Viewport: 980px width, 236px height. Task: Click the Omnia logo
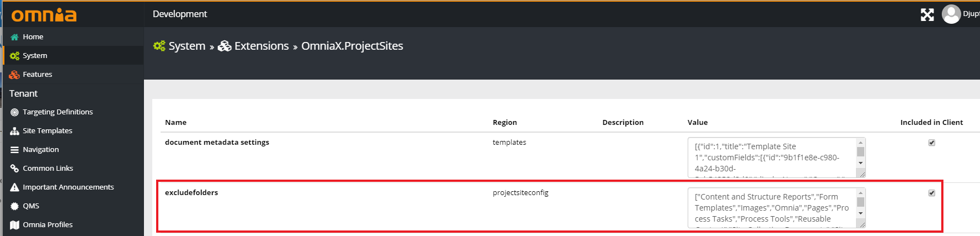pos(44,15)
